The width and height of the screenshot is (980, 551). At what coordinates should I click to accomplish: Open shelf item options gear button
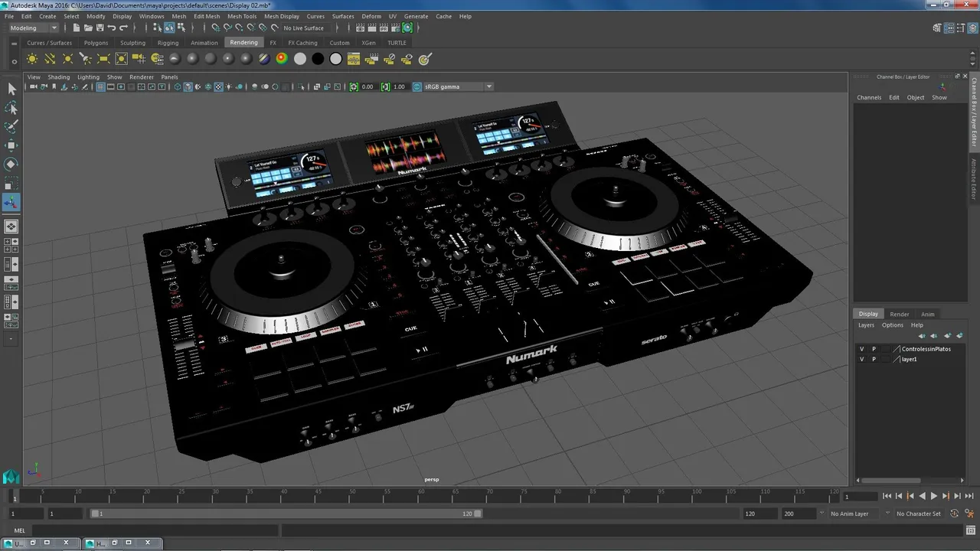14,60
